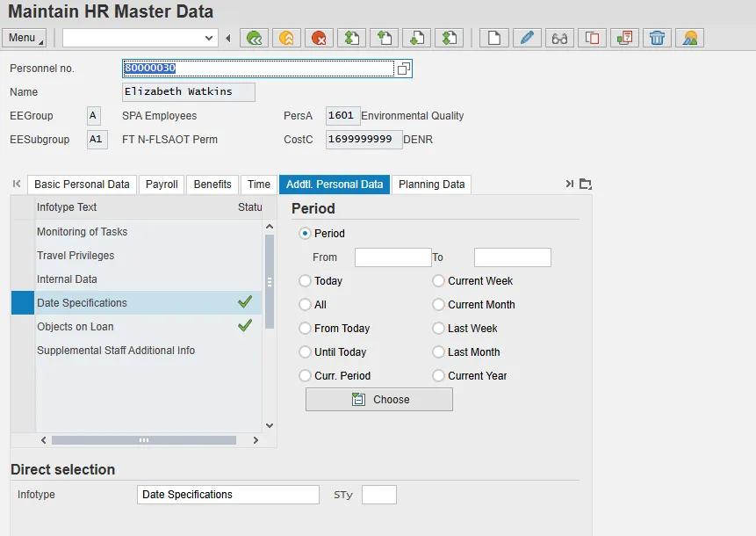Click the Copy record icon

593,38
